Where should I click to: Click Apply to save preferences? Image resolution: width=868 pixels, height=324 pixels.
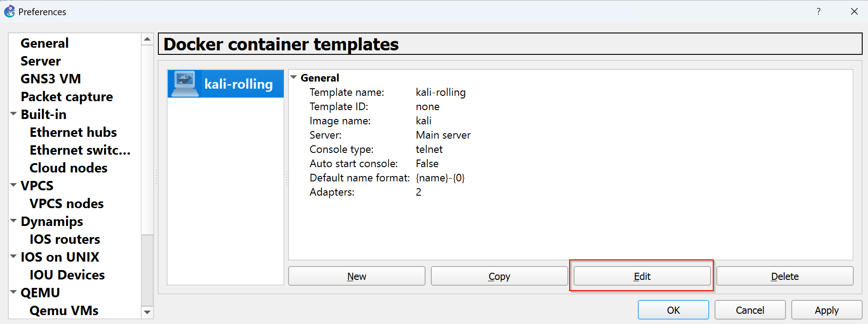click(x=827, y=310)
